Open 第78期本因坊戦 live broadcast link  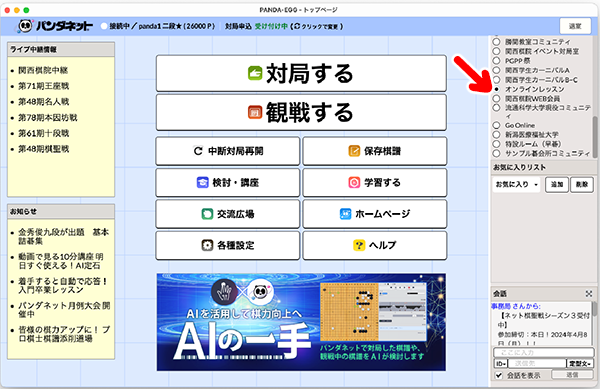48,117
